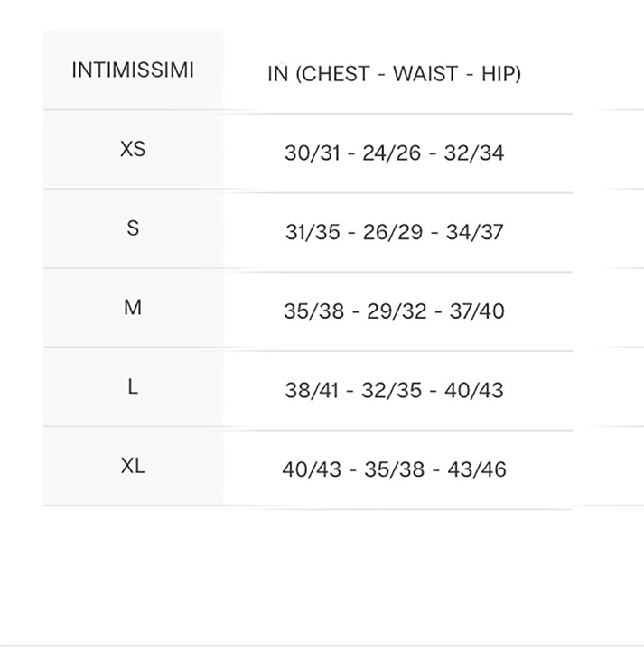
Task: Click measurements 38/41 - 32/35 - 40/43
Action: pos(395,391)
